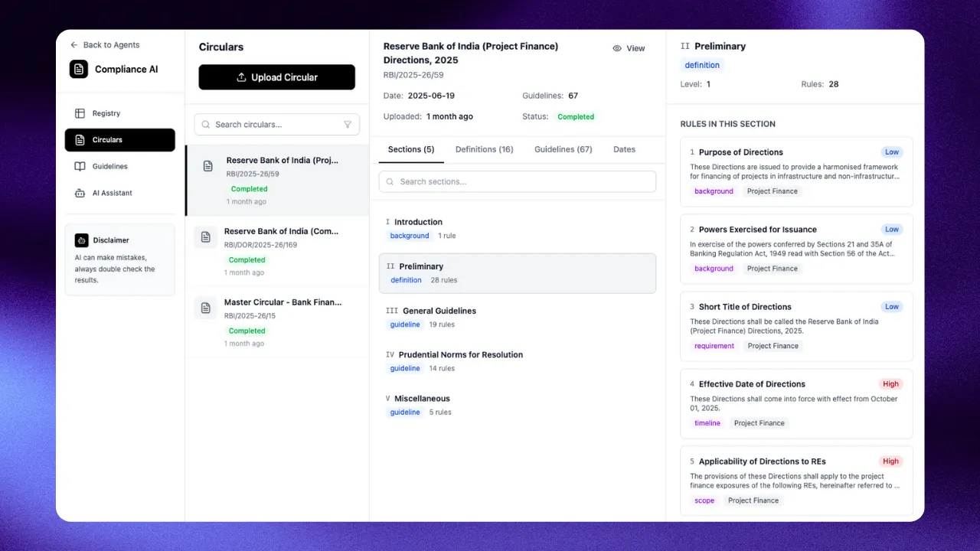Click the Completed status badge
980x551 pixels.
[575, 116]
